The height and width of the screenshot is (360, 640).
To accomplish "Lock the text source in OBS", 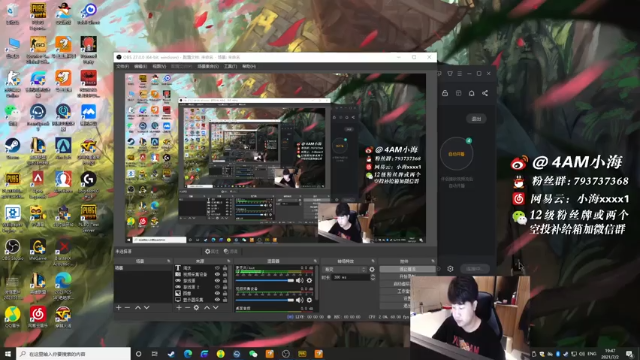I will [225, 268].
